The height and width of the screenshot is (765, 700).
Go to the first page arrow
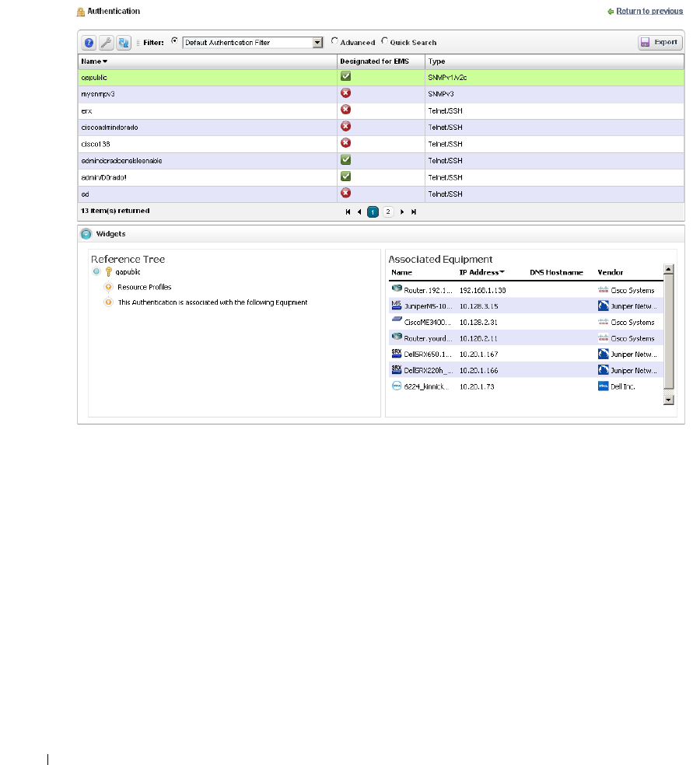point(348,211)
